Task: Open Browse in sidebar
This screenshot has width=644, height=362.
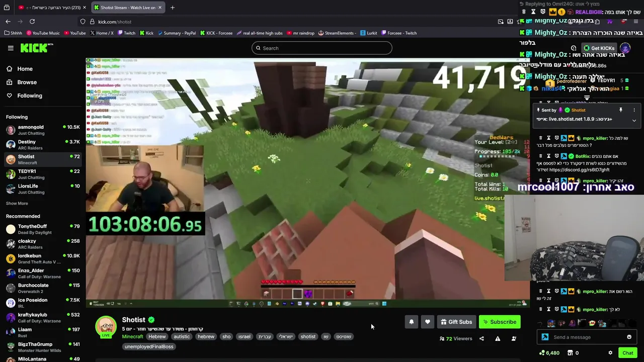Action: pyautogui.click(x=27, y=82)
